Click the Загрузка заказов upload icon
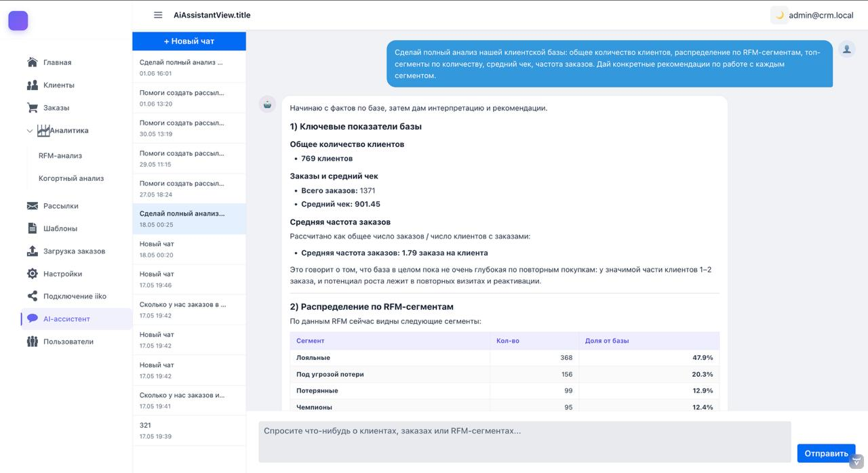Image resolution: width=868 pixels, height=473 pixels. coord(32,251)
